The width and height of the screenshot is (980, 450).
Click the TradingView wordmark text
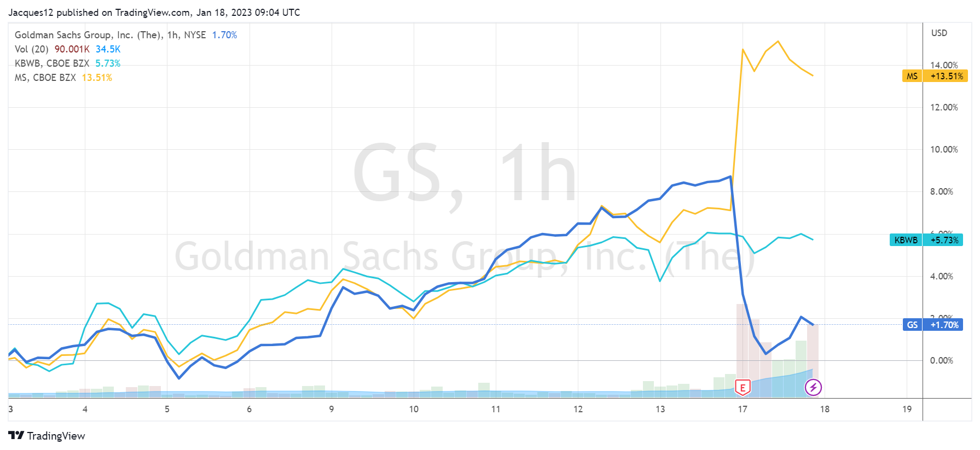coord(56,436)
